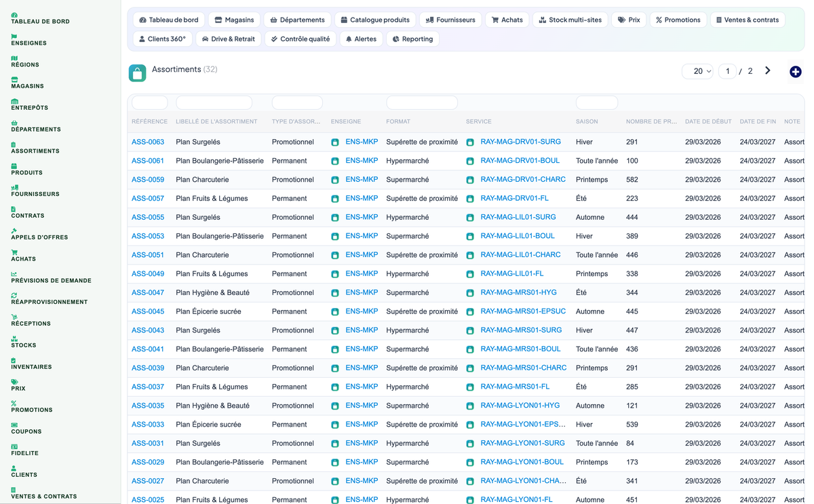The image size is (814, 504).
Task: Open Magasins from the sidebar
Action: pos(27,83)
